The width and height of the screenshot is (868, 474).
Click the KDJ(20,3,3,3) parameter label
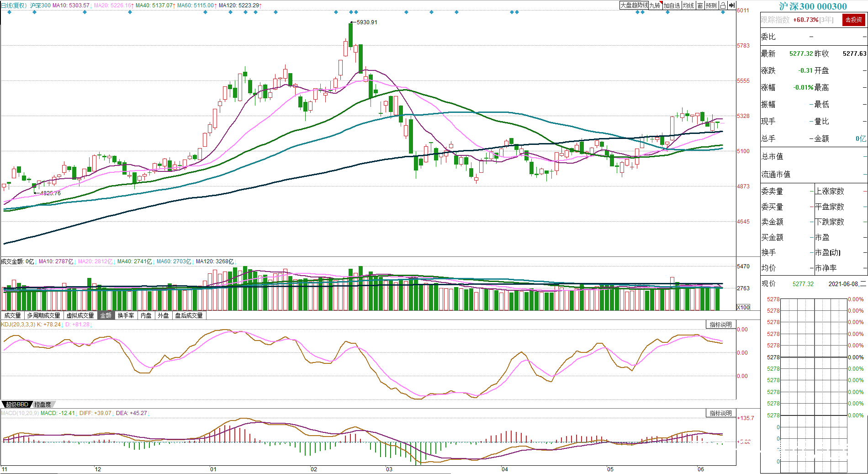click(x=18, y=325)
